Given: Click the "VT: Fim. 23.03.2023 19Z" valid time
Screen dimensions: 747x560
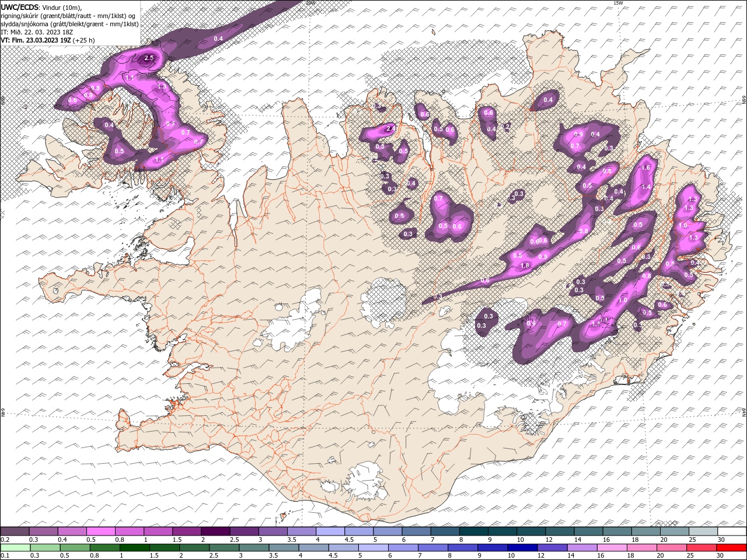Looking at the screenshot, I should point(36,40).
